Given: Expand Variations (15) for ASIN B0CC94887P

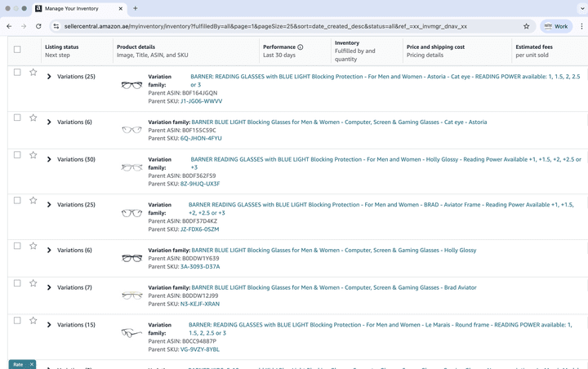Looking at the screenshot, I should click(49, 325).
